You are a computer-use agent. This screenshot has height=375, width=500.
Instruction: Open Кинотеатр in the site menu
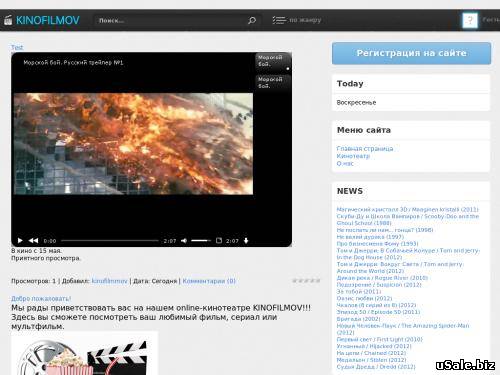[x=353, y=156]
